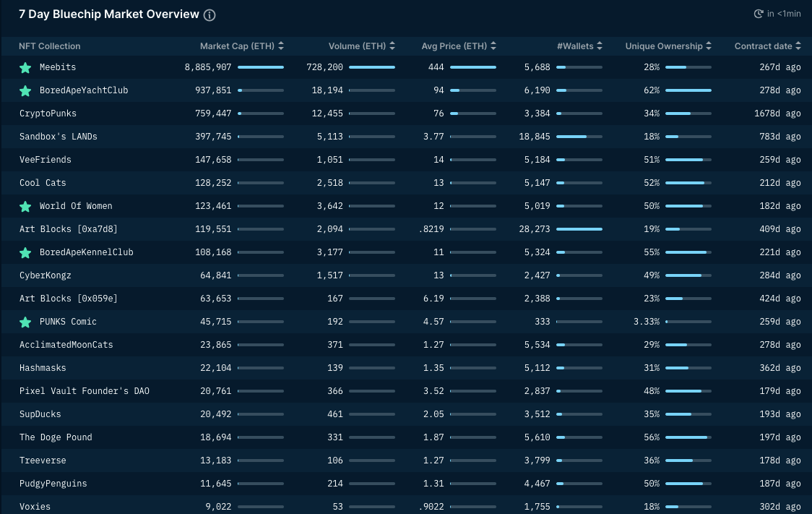812x514 pixels.
Task: Open The Doge Pound collection
Action: pyautogui.click(x=56, y=437)
